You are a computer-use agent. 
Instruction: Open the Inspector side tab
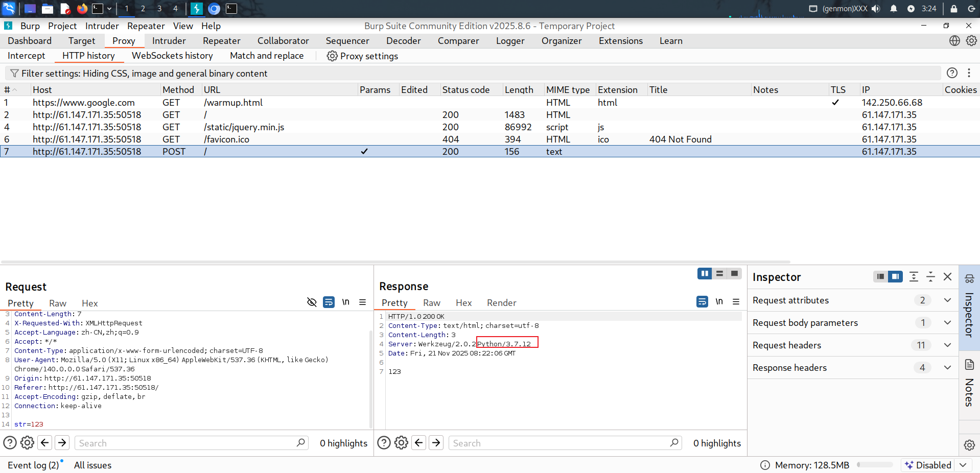click(969, 308)
